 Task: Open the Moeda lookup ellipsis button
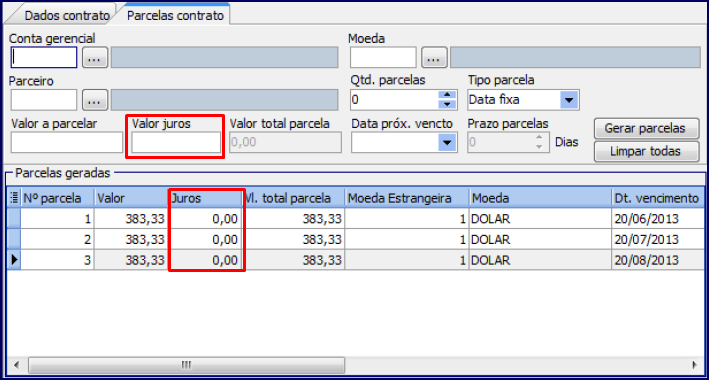(x=435, y=57)
